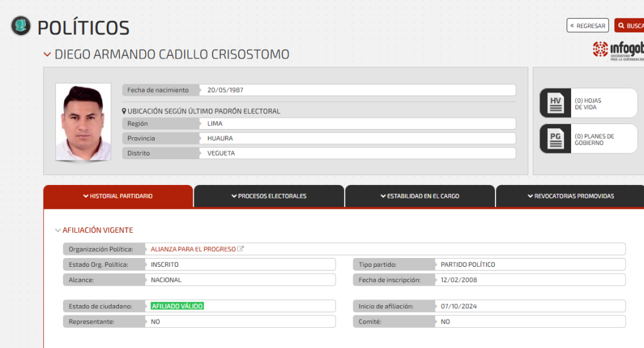This screenshot has width=644, height=348.
Task: Open the PG planes de gobierno icon
Action: pos(555,139)
